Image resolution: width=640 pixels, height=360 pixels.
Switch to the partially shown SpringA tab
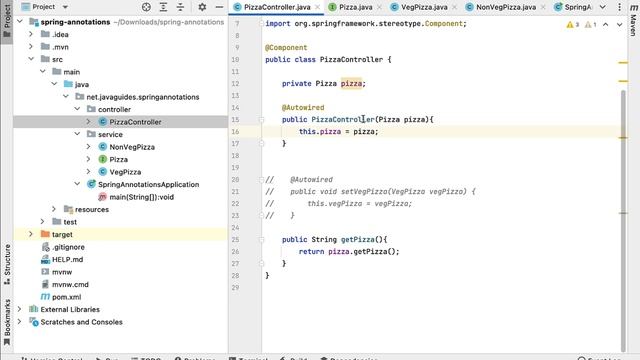pyautogui.click(x=573, y=7)
